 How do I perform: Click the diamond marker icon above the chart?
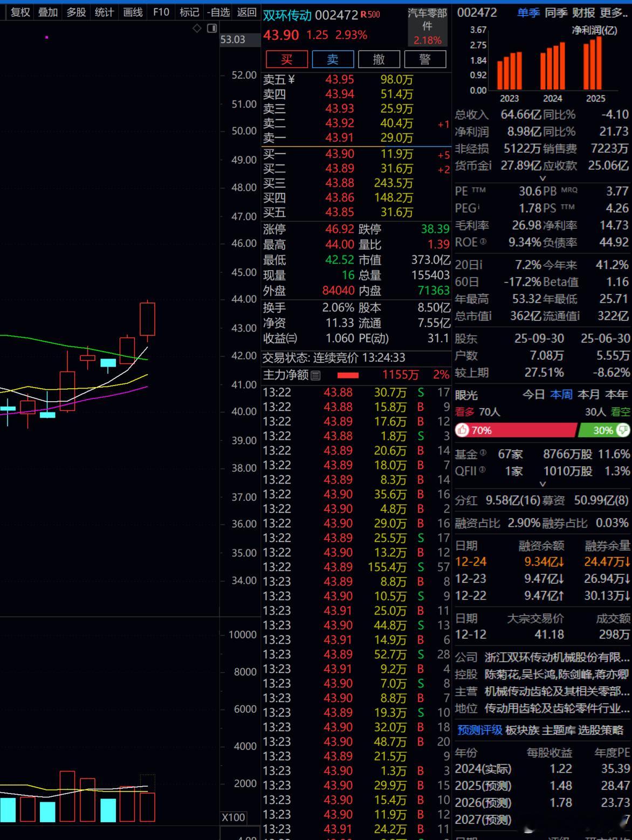[197, 28]
